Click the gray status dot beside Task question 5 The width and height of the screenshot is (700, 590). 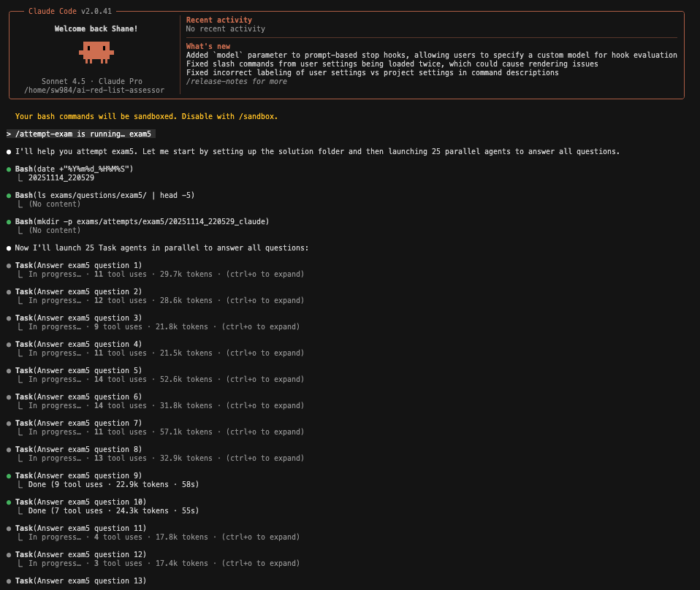(9, 371)
